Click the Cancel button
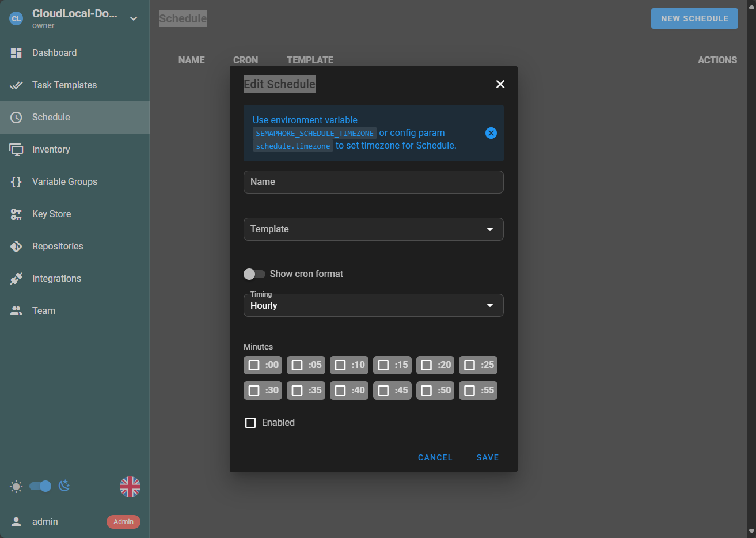Screen dimensions: 756x538 tap(435, 457)
